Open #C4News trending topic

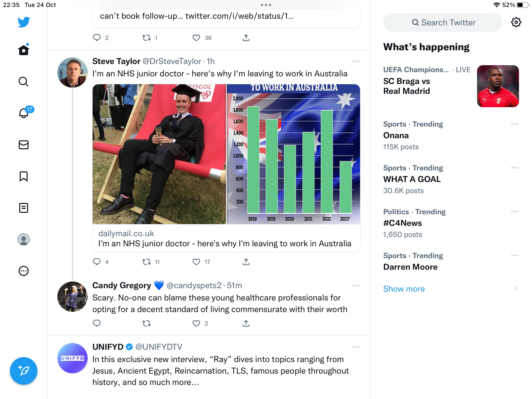403,223
